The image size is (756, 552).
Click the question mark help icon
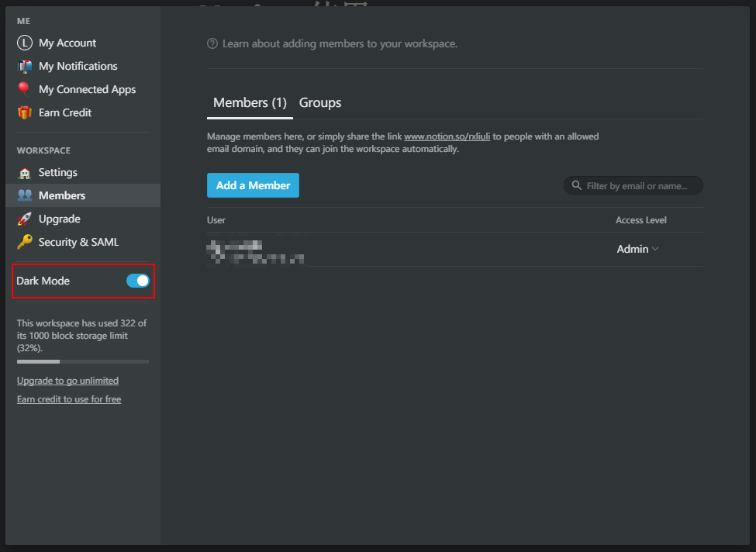tap(212, 44)
